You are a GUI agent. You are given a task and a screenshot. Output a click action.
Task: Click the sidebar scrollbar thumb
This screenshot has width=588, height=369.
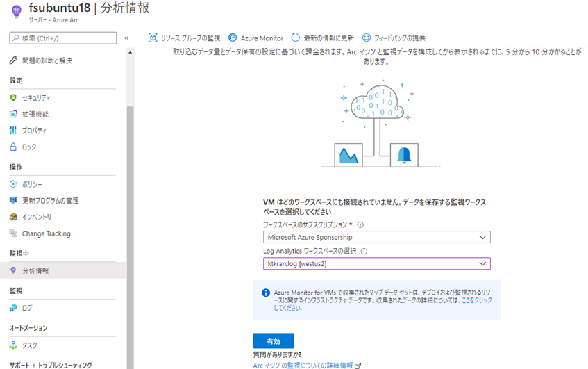tap(130, 236)
